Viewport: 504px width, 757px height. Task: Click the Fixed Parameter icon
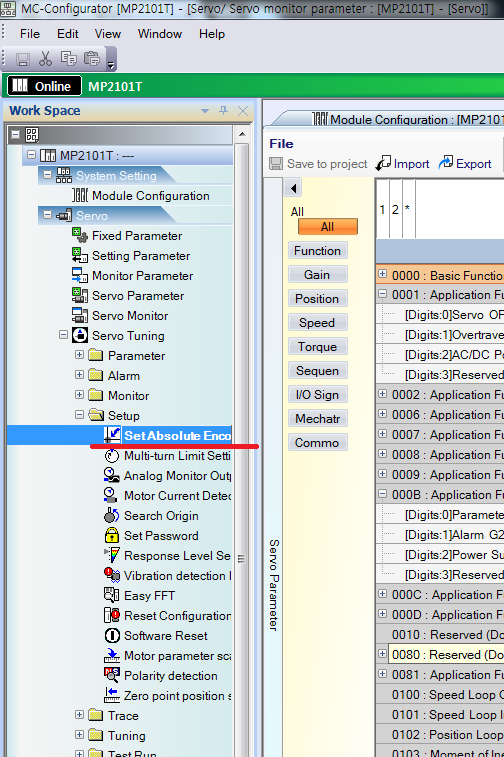click(80, 235)
